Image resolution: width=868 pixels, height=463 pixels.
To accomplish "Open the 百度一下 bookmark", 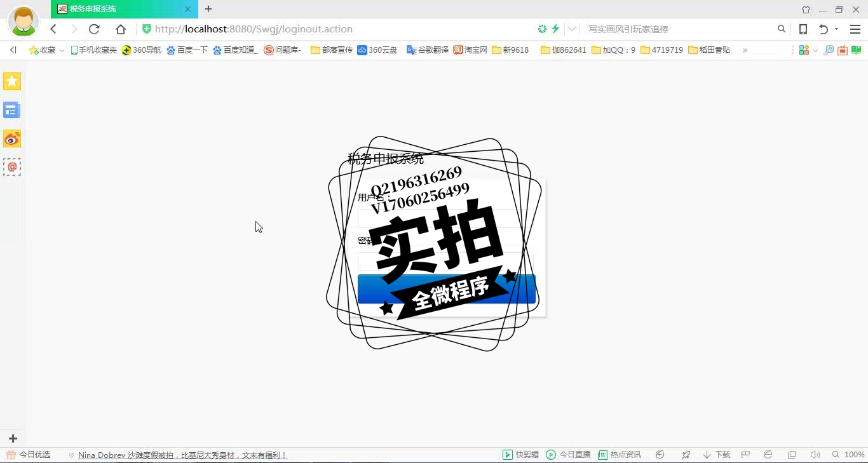I will pyautogui.click(x=187, y=50).
